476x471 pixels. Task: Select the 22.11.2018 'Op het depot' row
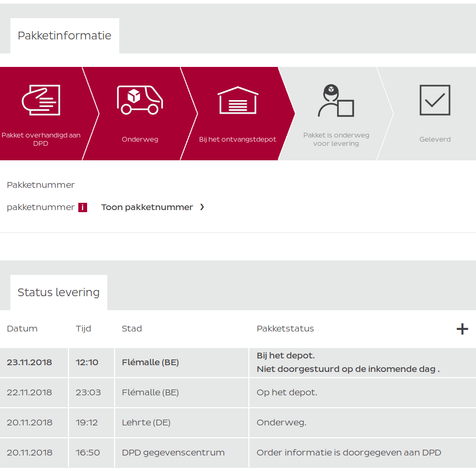238,392
